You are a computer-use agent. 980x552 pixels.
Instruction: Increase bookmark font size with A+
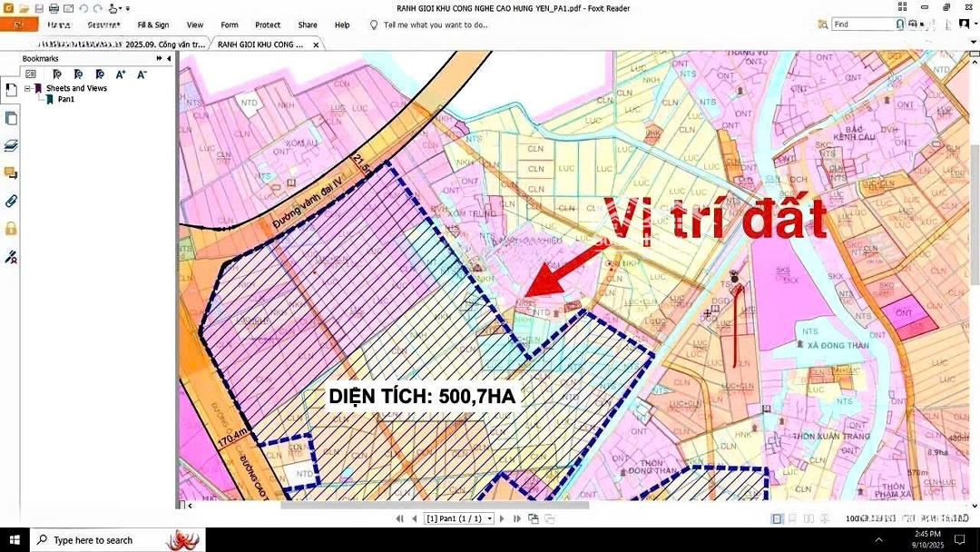click(120, 74)
